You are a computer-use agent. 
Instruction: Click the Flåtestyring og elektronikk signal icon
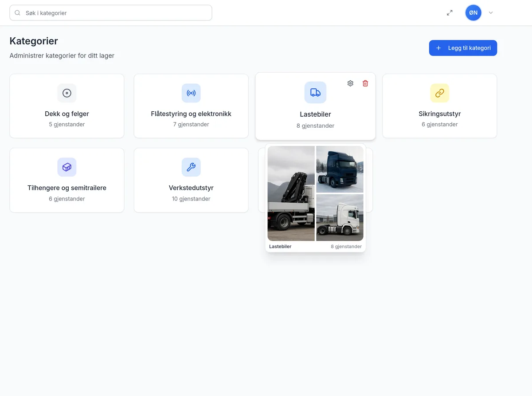[x=191, y=93]
